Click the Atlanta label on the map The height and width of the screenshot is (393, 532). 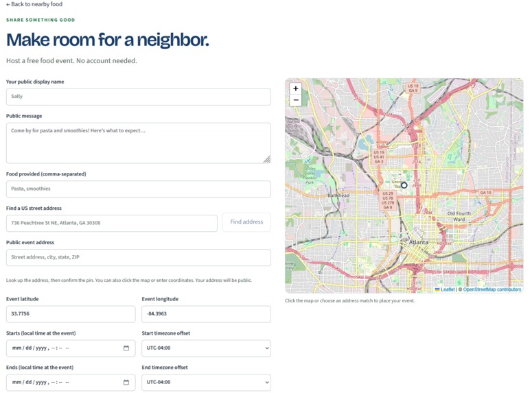tap(418, 242)
